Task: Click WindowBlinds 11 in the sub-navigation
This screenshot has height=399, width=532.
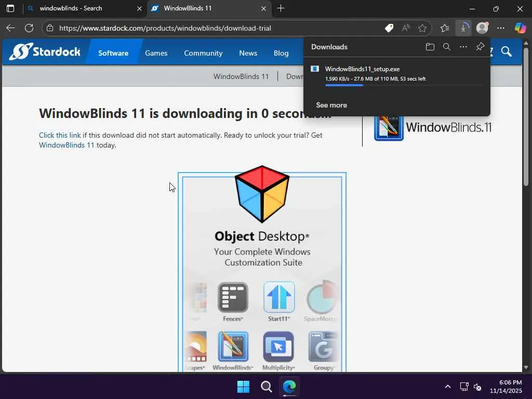Action: click(241, 76)
